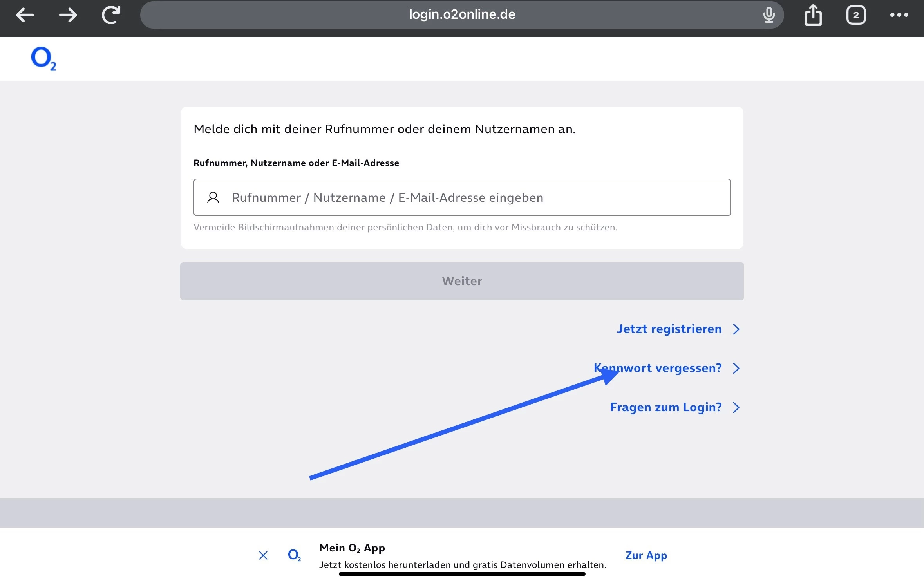Screen dimensions: 924x582
Task: Click the O2 logo in header
Action: click(x=43, y=59)
